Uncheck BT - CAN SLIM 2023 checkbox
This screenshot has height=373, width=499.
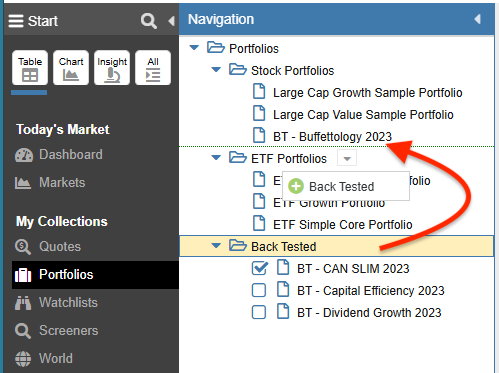259,268
